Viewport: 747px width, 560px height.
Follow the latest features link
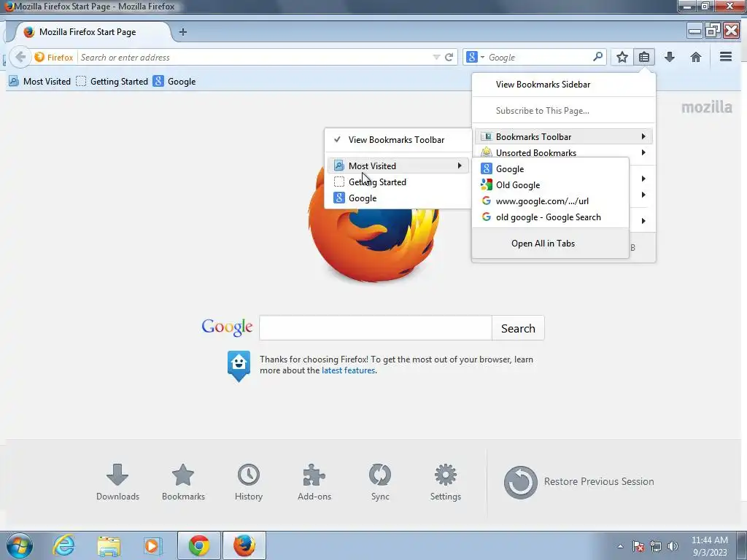pyautogui.click(x=348, y=370)
